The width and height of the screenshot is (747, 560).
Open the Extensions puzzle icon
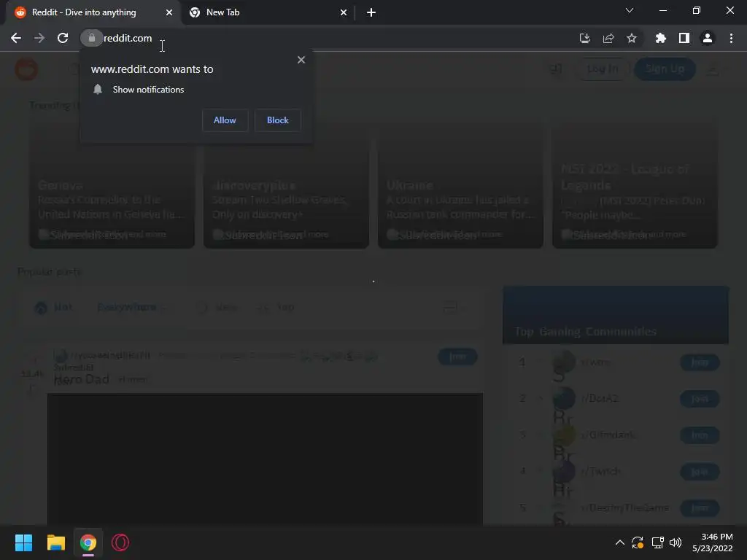coord(660,38)
